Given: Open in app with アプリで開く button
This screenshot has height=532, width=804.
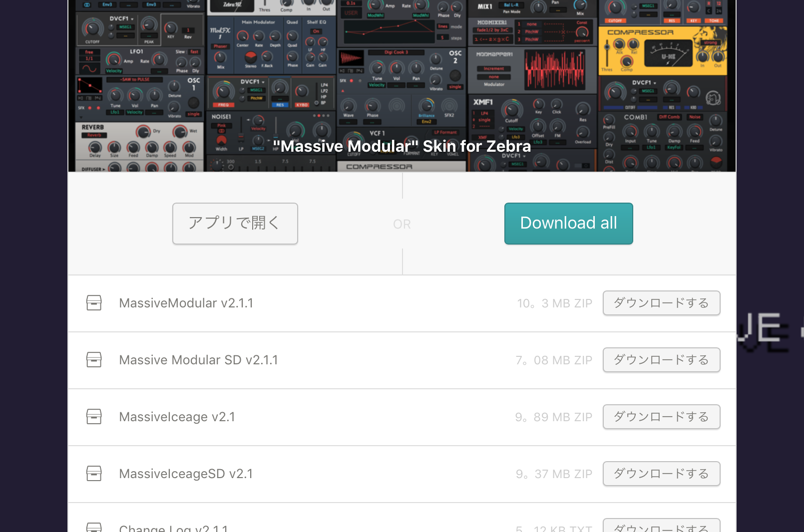Looking at the screenshot, I should (235, 223).
